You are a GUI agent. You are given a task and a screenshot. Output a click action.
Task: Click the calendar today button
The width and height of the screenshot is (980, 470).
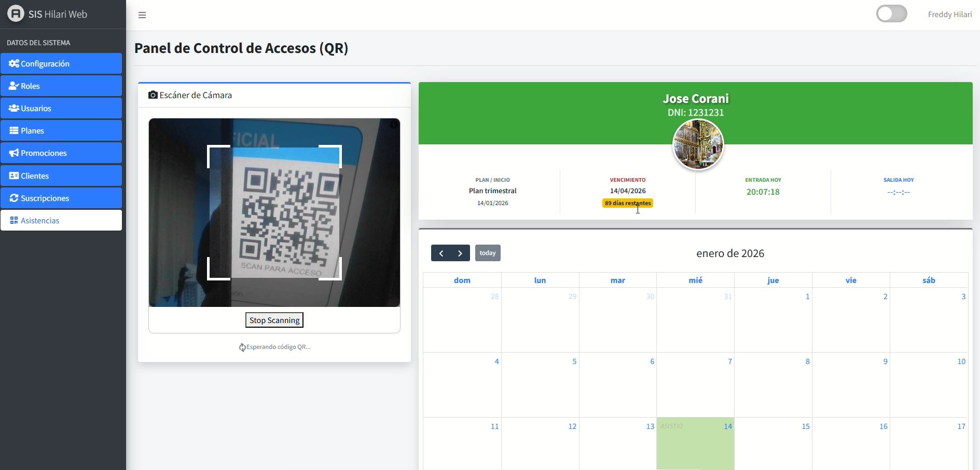pyautogui.click(x=487, y=253)
